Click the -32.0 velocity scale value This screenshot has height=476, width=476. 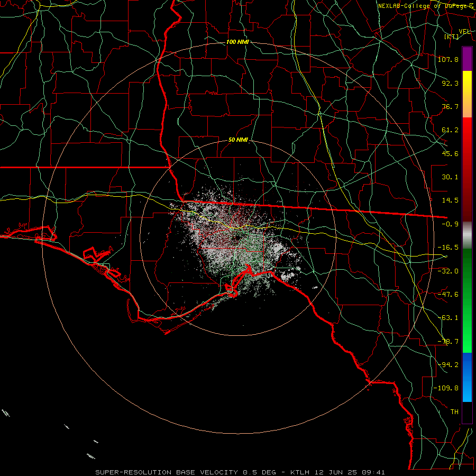[x=448, y=271]
